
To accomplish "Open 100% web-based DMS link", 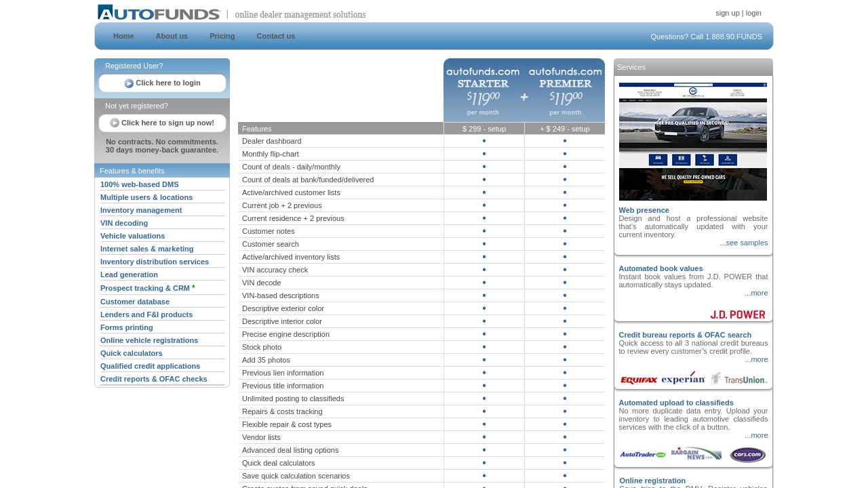I will pyautogui.click(x=140, y=184).
